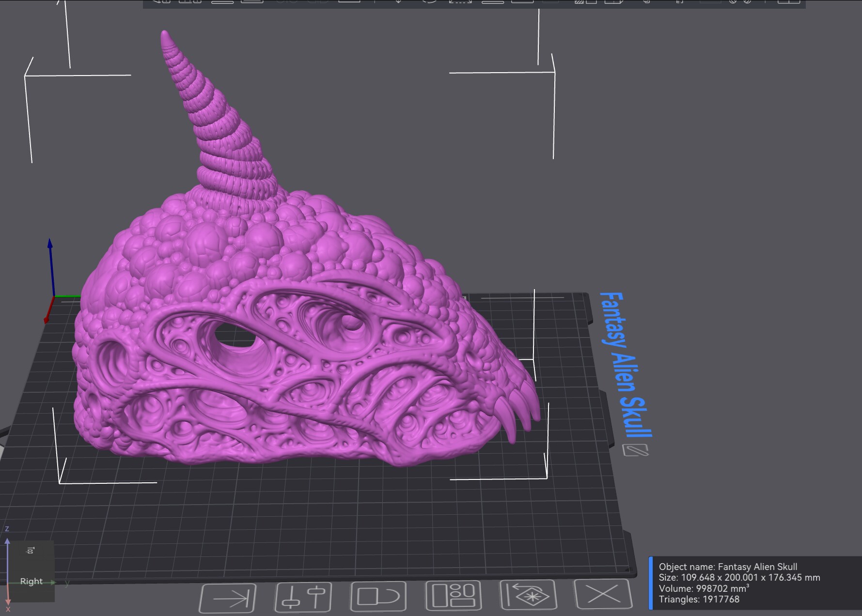Click the 'Object name: Fantasy Alien Skull' text
862x616 pixels.
click(728, 567)
